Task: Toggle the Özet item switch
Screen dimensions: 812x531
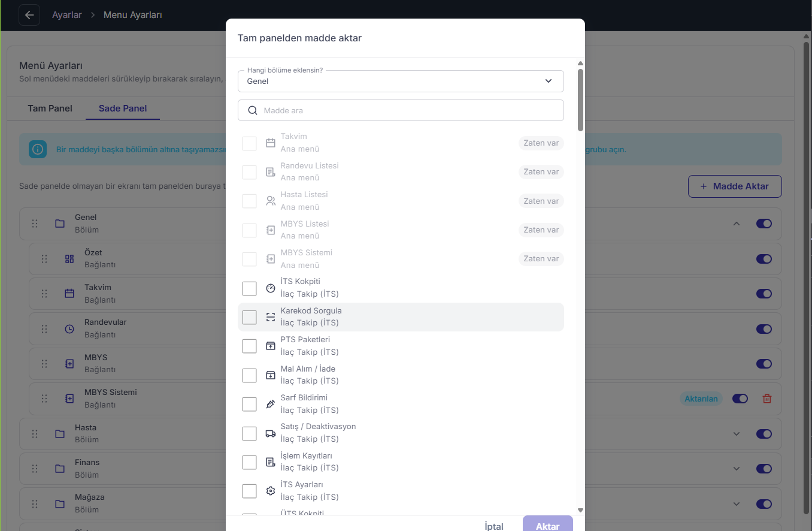Action: click(764, 259)
